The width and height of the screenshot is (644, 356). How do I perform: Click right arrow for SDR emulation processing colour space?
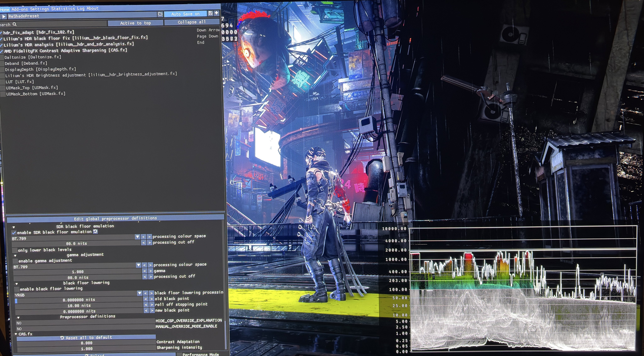(x=149, y=236)
